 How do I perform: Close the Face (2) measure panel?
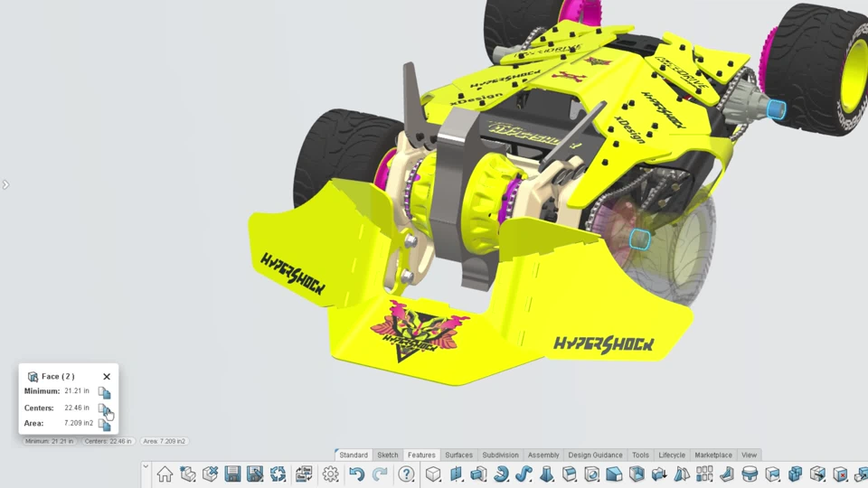107,376
